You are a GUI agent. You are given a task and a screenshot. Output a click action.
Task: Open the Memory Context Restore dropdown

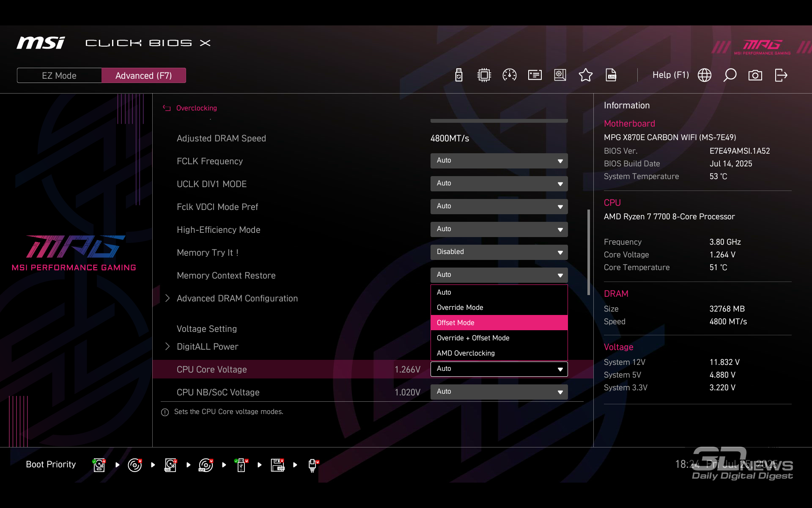499,275
